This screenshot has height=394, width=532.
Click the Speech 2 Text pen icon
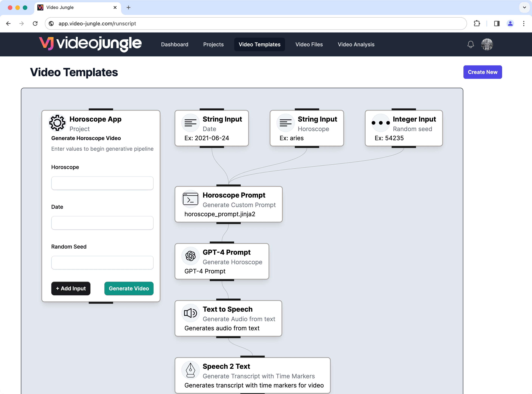pyautogui.click(x=190, y=370)
